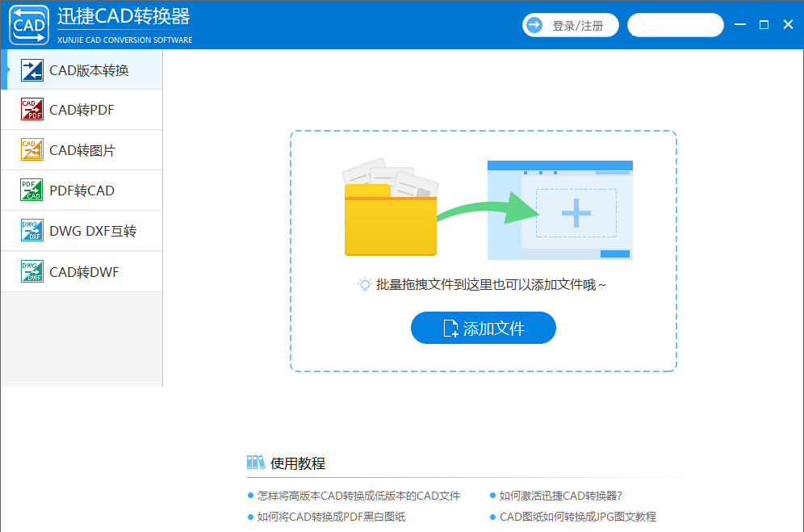This screenshot has width=804, height=532.
Task: Click the yellow folder illustration
Action: [x=391, y=220]
